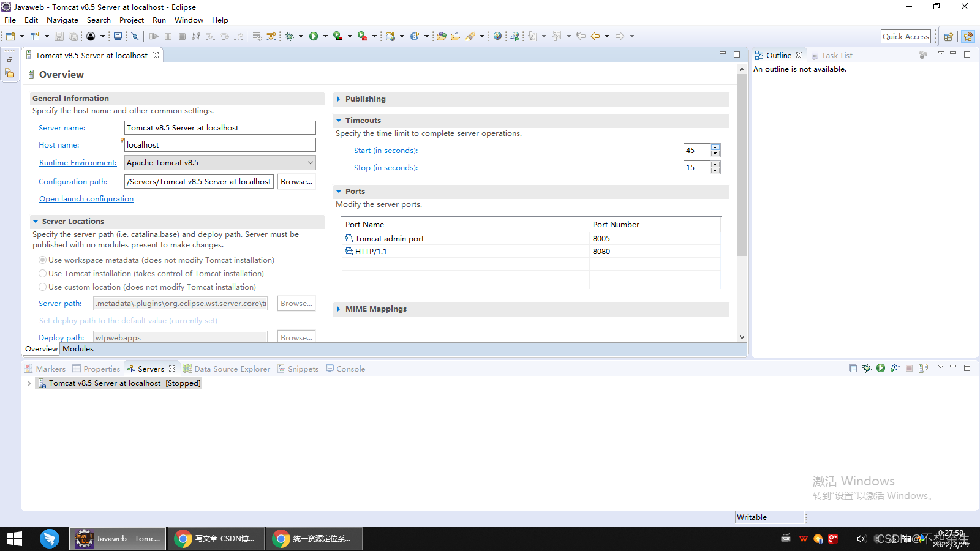Viewport: 980px width, 551px height.
Task: Open the Runtime Environment combo box
Action: coord(220,163)
